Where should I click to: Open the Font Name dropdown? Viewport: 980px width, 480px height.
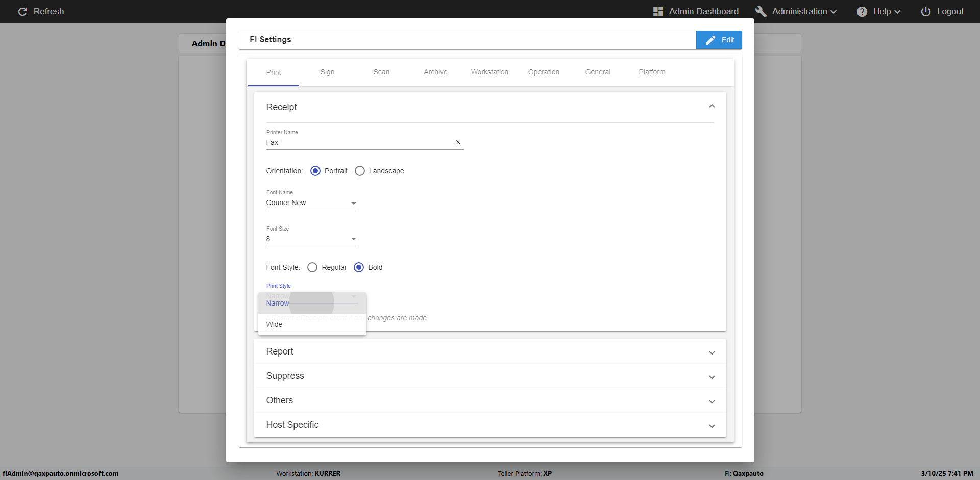tap(312, 203)
